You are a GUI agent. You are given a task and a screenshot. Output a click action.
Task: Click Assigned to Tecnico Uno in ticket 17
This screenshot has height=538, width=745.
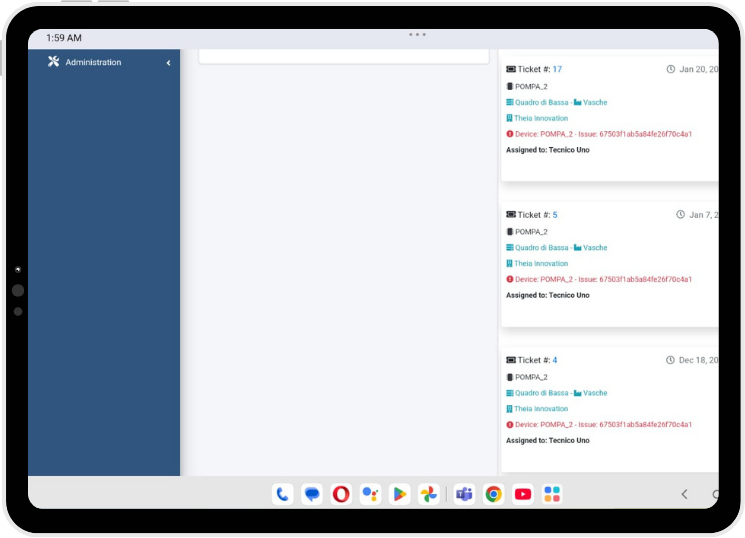[548, 150]
